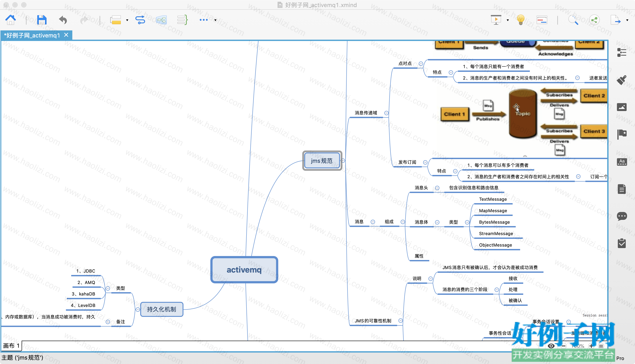Open the Markers flag panel
This screenshot has height=364, width=635.
[x=622, y=134]
